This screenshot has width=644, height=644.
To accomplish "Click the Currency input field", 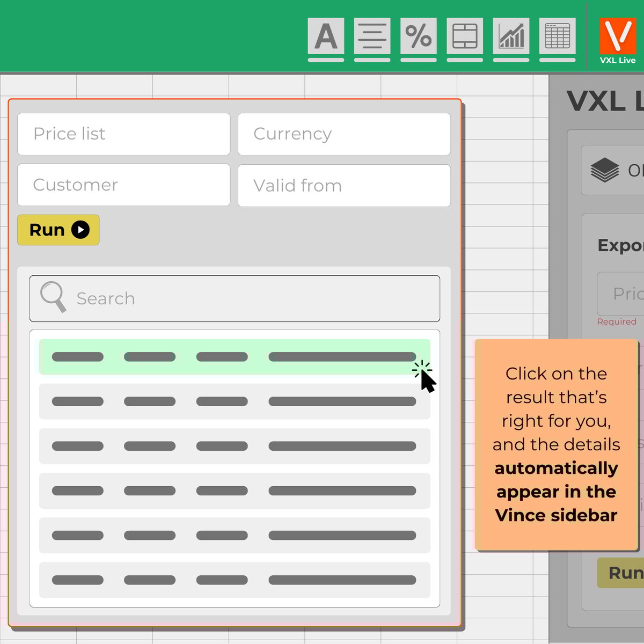I will 344,134.
